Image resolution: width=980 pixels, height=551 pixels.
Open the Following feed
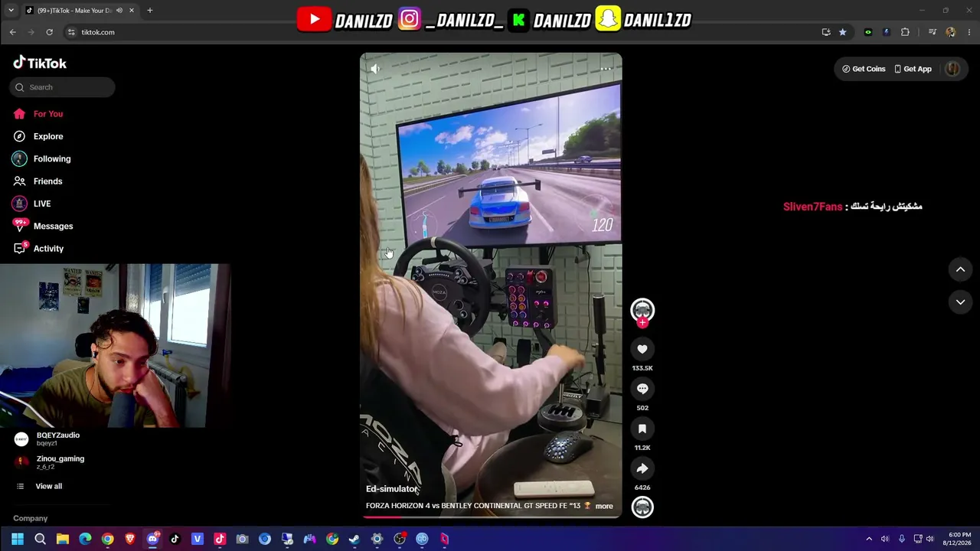[42, 158]
